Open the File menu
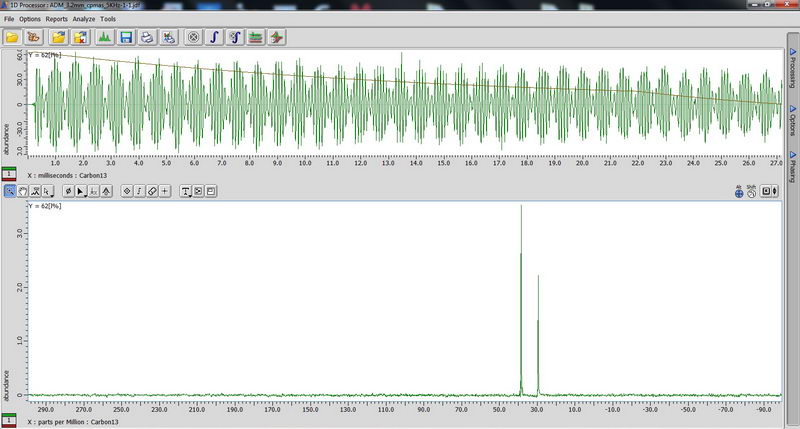The width and height of the screenshot is (800, 429). 9,19
